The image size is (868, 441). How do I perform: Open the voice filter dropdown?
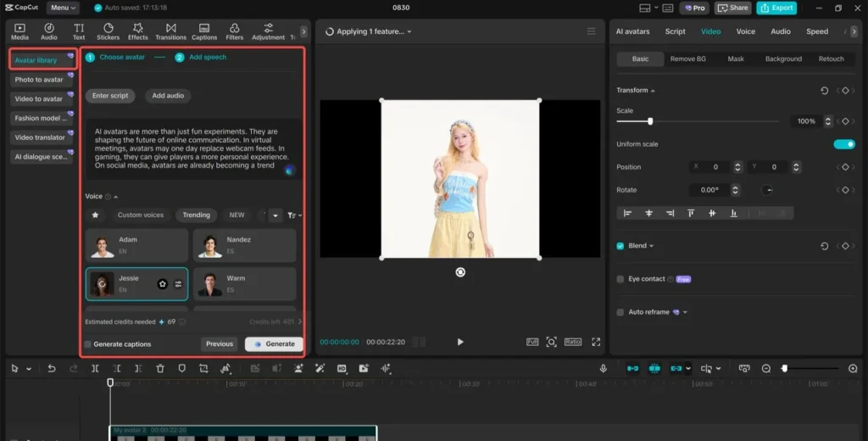coord(294,215)
